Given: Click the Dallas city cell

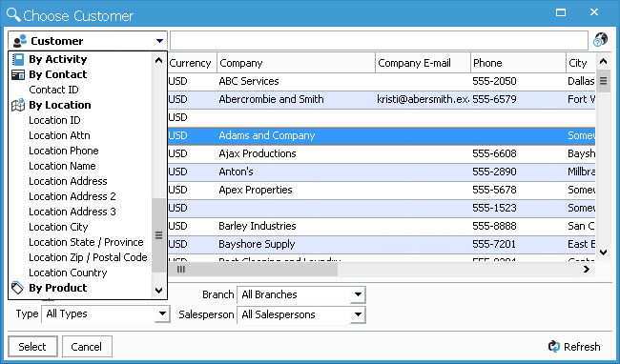Looking at the screenshot, I should (581, 81).
